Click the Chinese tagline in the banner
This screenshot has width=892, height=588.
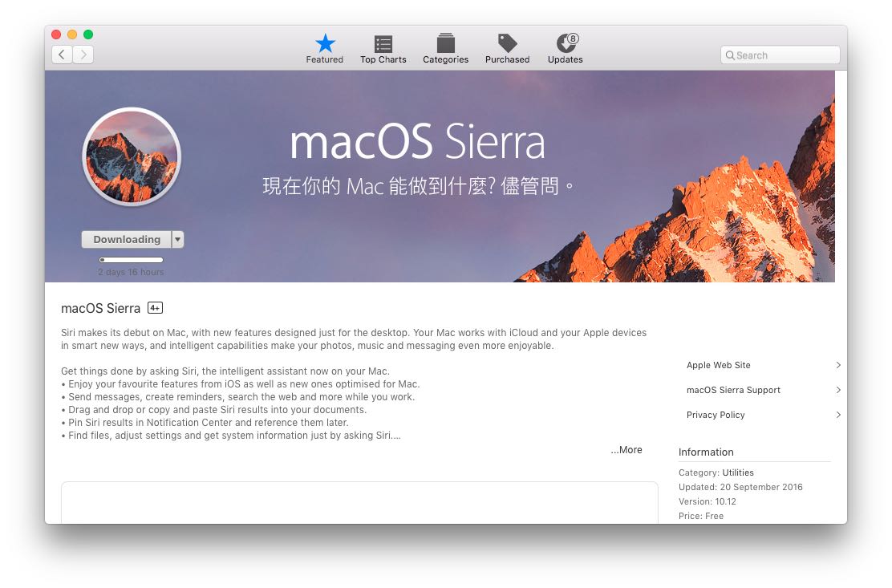(x=418, y=186)
